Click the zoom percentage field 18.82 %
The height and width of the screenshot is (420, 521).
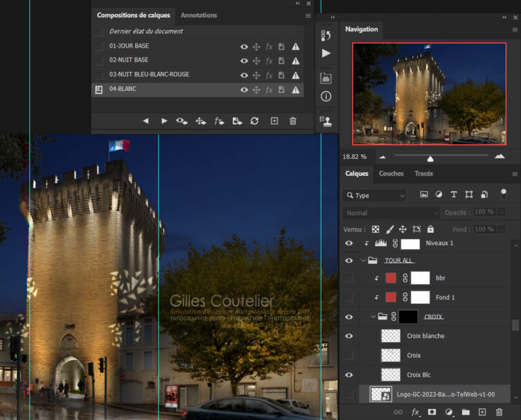(x=355, y=157)
